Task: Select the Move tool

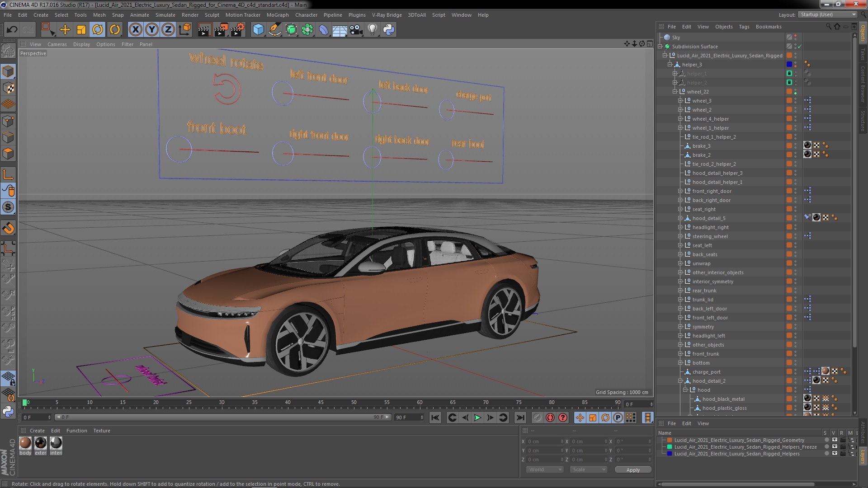Action: [65, 30]
